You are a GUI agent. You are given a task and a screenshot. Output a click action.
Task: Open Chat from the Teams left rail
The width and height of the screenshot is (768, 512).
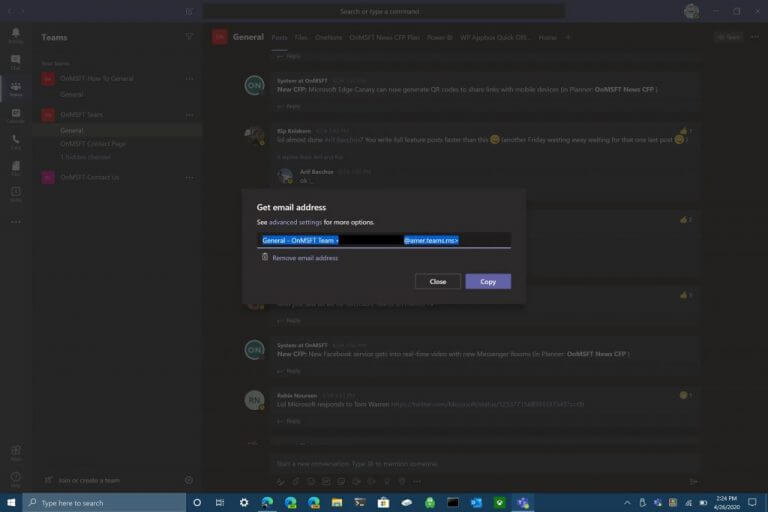(16, 62)
